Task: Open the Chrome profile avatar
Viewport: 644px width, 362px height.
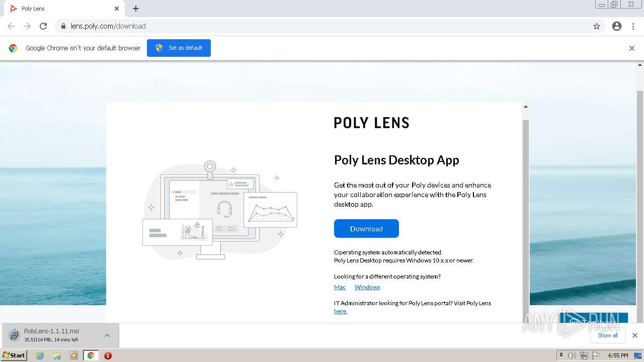Action: [x=617, y=26]
